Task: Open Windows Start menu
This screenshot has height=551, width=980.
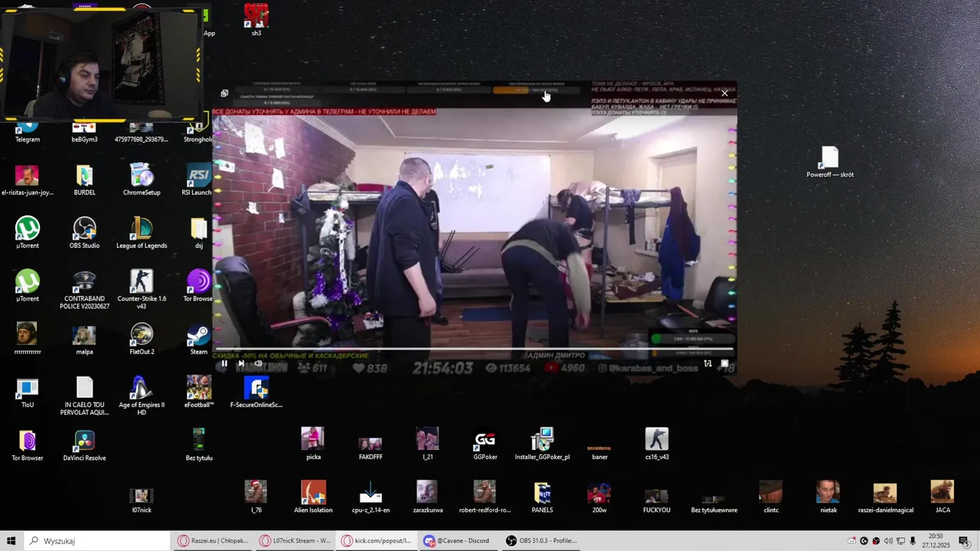Action: (11, 541)
